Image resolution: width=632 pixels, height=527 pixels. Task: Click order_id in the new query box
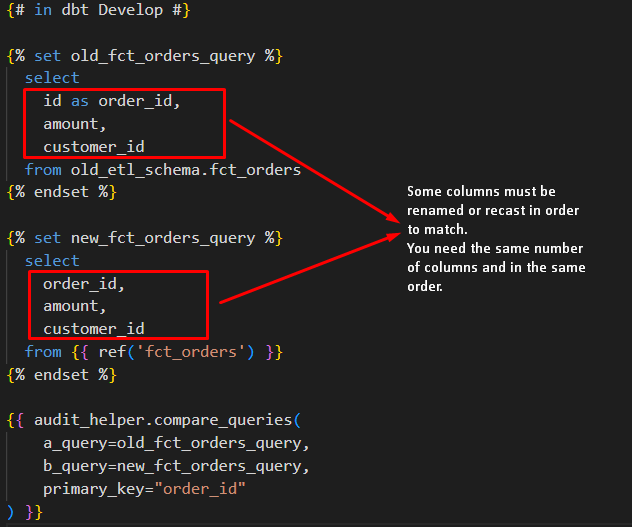[x=83, y=283]
